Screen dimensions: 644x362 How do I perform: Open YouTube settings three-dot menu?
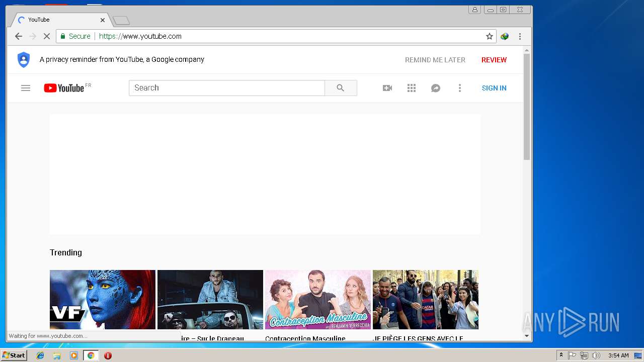coord(459,88)
